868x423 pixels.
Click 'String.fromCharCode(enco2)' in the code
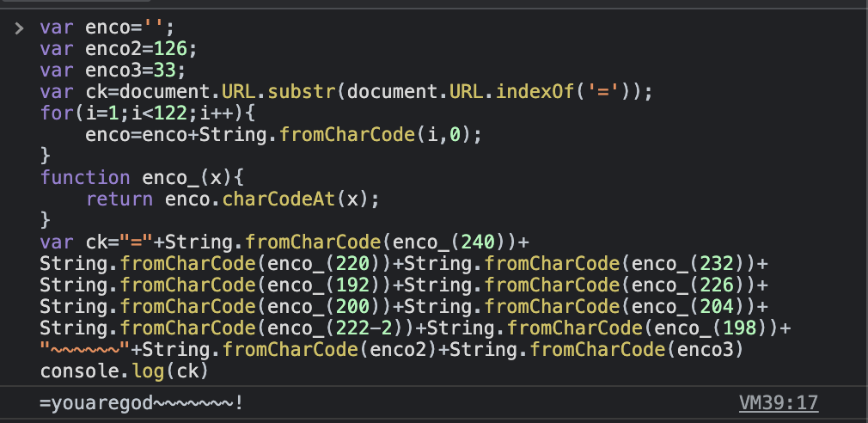click(290, 350)
